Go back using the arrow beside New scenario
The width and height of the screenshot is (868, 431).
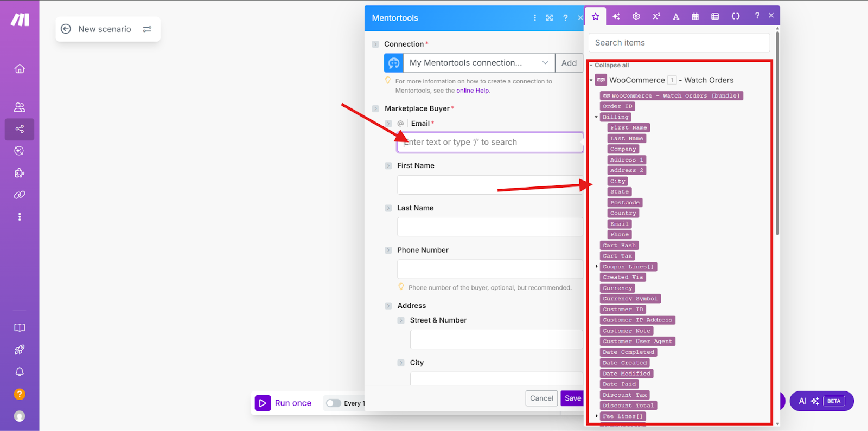tap(66, 29)
